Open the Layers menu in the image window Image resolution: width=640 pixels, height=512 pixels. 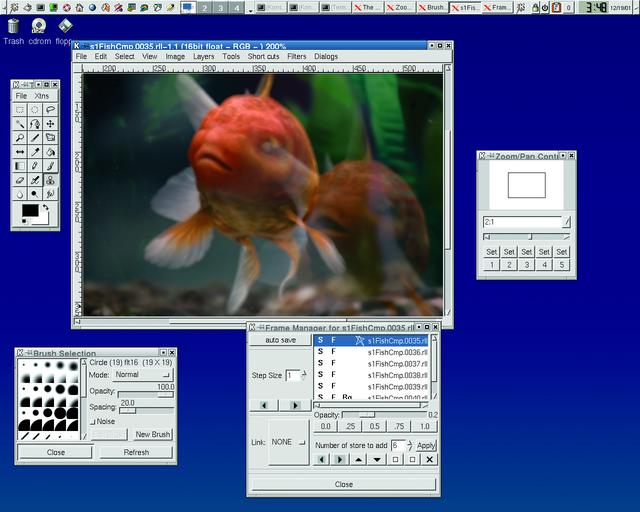point(203,57)
